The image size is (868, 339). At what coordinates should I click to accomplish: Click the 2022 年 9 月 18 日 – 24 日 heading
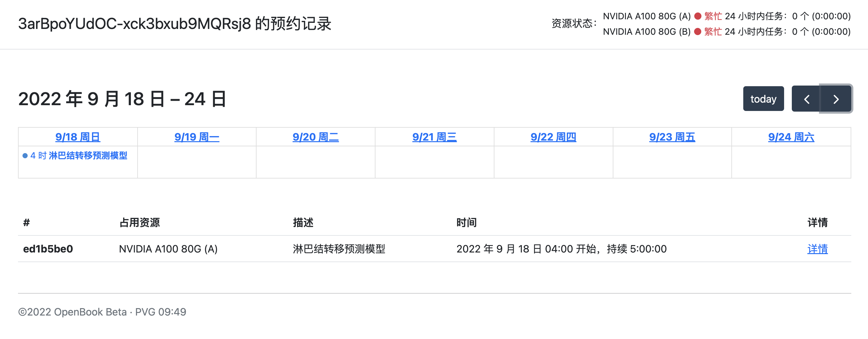[x=122, y=99]
